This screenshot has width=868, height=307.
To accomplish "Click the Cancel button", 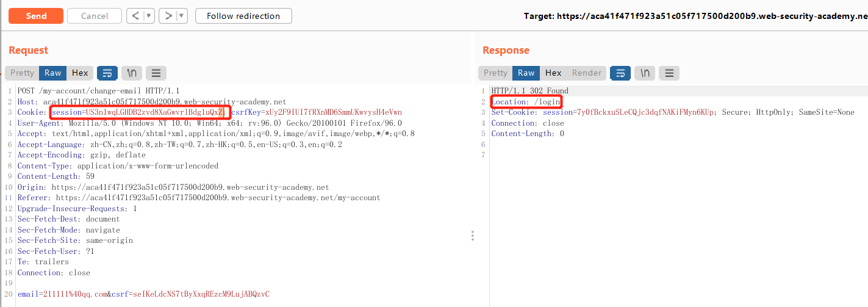I will pyautogui.click(x=95, y=16).
